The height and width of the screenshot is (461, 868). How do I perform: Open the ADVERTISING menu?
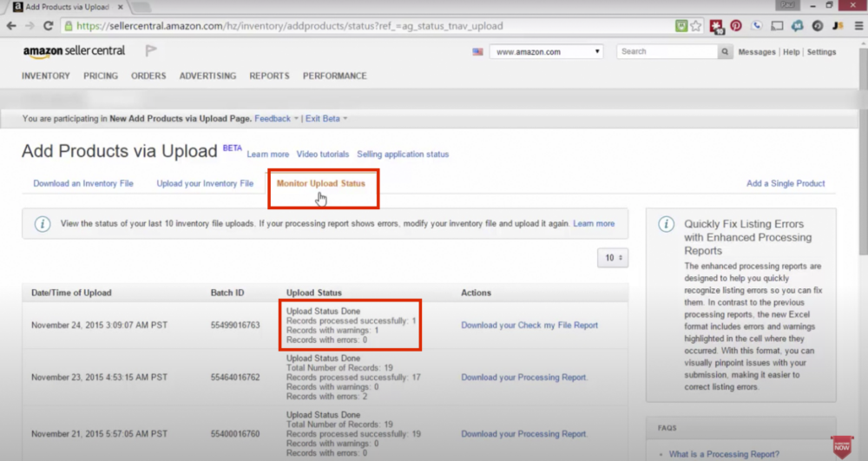tap(207, 76)
